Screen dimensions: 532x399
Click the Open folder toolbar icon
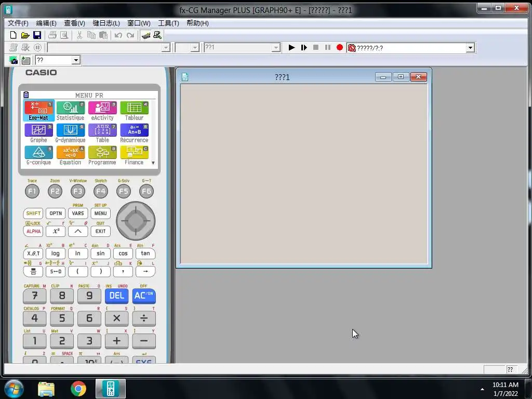point(25,35)
